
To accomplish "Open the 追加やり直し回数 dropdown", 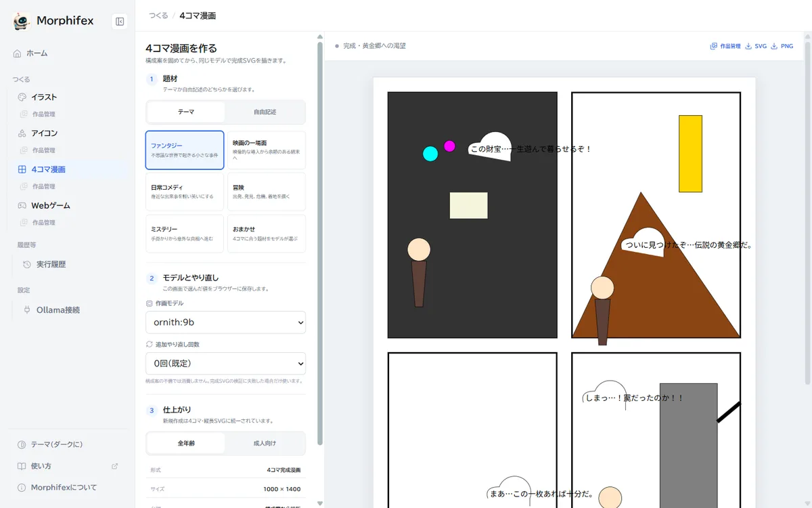I will pos(225,363).
